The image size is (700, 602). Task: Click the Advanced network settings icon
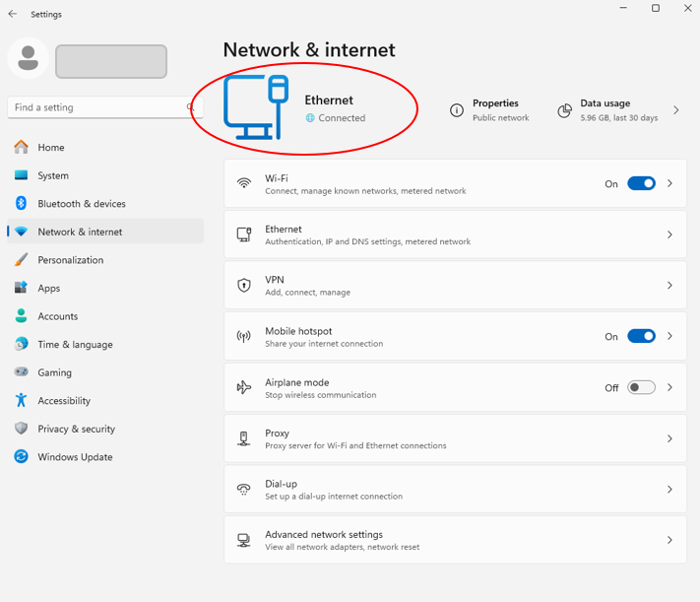coord(244,540)
